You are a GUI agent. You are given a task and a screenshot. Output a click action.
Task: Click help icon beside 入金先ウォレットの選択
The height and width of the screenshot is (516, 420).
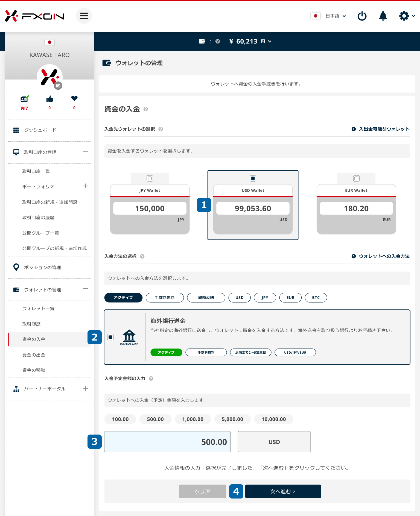(x=161, y=129)
